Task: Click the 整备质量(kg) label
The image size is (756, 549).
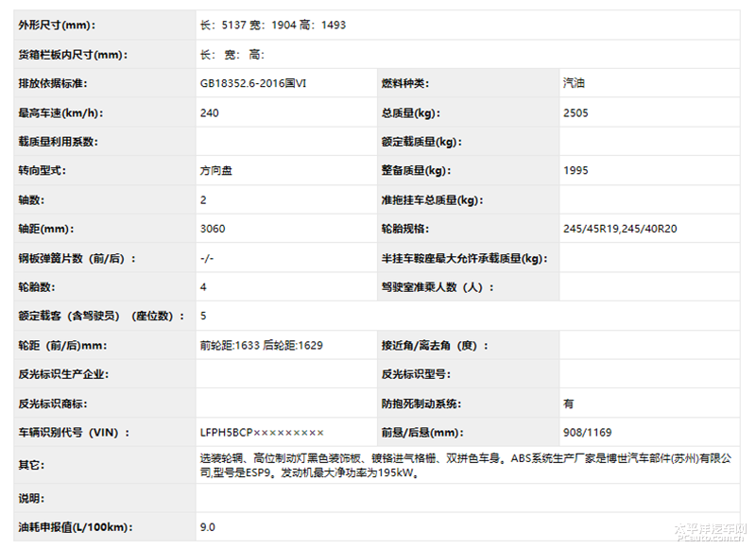Action: click(416, 170)
